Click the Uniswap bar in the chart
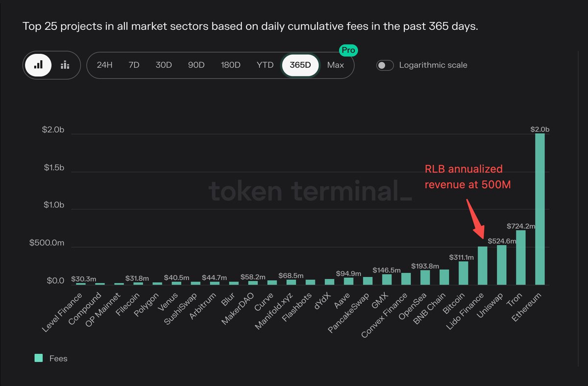588x386 pixels. click(x=502, y=265)
